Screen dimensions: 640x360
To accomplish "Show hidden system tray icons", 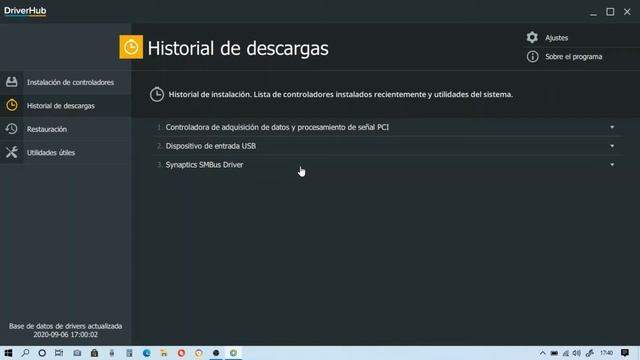I will pyautogui.click(x=542, y=353).
